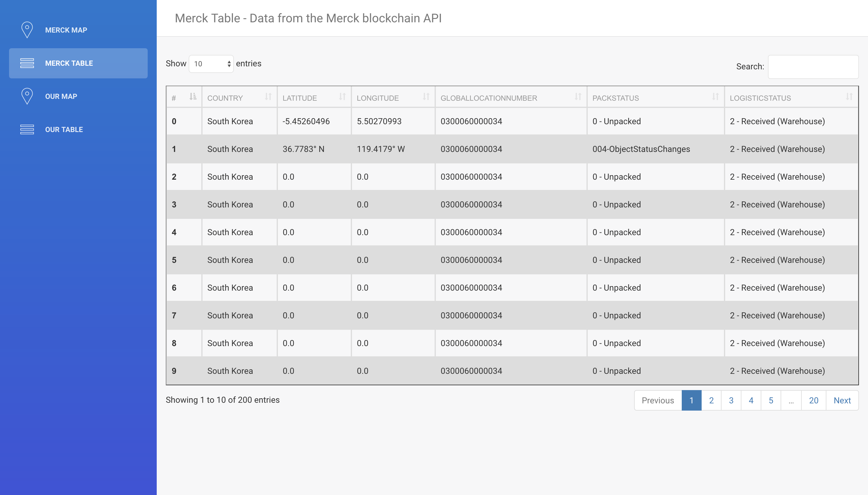Sort table by Country column arrows
Screen dimensions: 868x495
(x=268, y=97)
